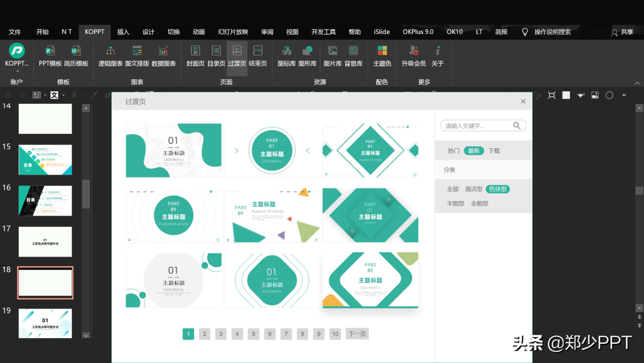
Task: Switch to the 幻灯片放映 tab
Action: pos(233,32)
